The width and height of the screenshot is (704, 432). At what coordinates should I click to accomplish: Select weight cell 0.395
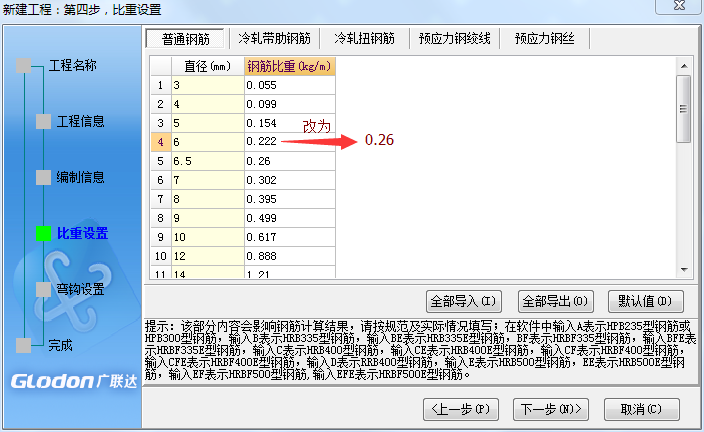coord(290,199)
